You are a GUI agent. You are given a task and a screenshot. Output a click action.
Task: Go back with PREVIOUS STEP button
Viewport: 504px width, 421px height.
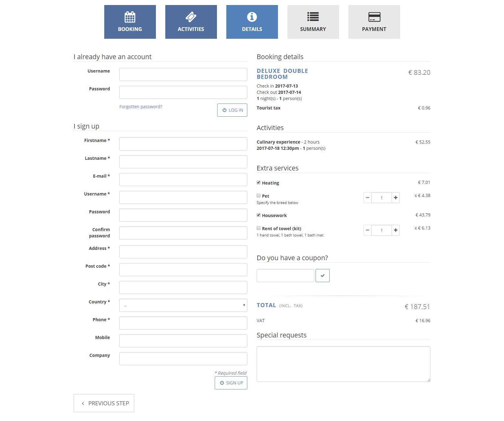point(104,403)
